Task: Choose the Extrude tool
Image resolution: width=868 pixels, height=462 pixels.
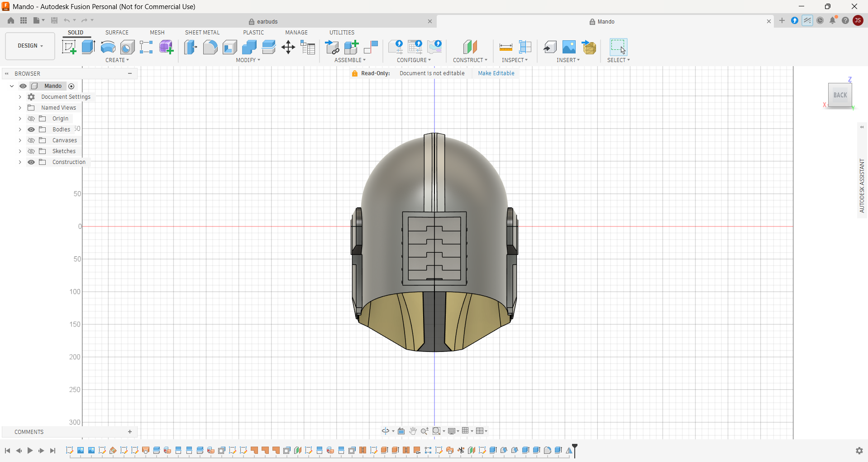Action: click(x=88, y=47)
